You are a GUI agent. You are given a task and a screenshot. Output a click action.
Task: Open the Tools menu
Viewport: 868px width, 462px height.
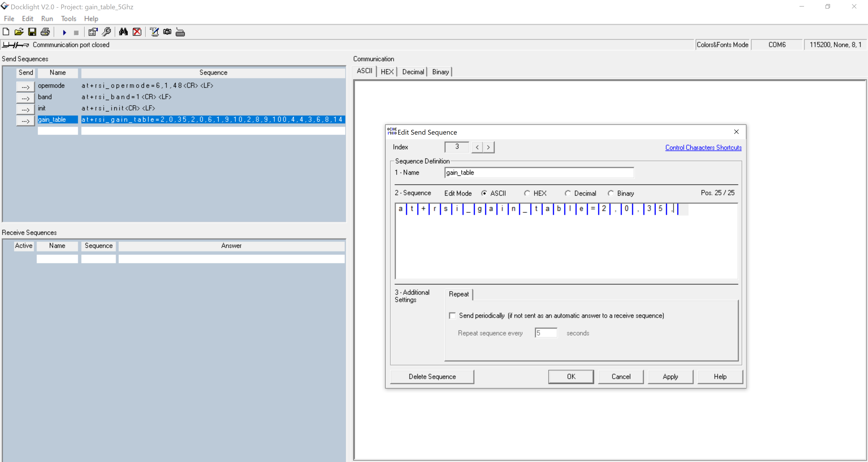68,19
